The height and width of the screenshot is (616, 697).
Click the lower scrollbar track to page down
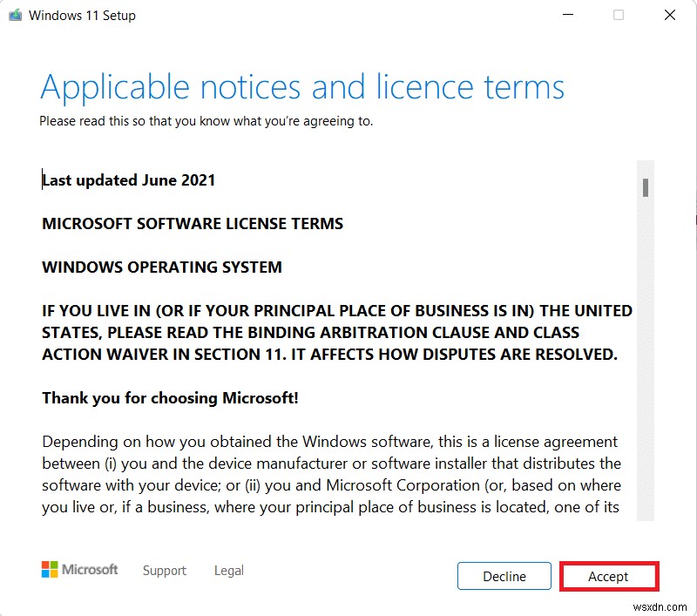(x=644, y=392)
